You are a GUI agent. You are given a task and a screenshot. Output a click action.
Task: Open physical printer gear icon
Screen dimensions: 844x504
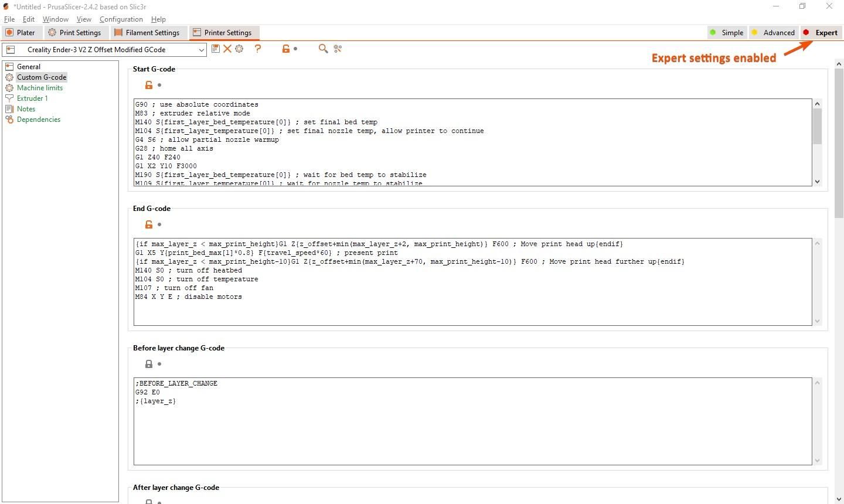tap(239, 49)
